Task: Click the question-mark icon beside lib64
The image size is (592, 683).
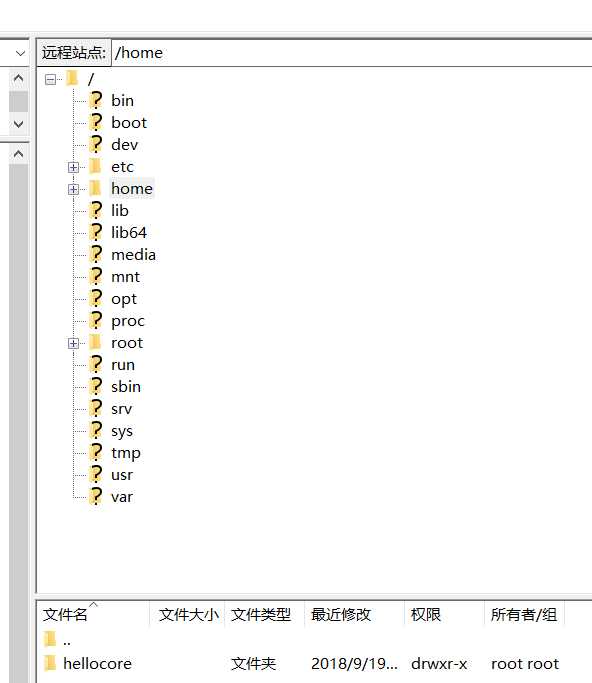Action: coord(96,233)
